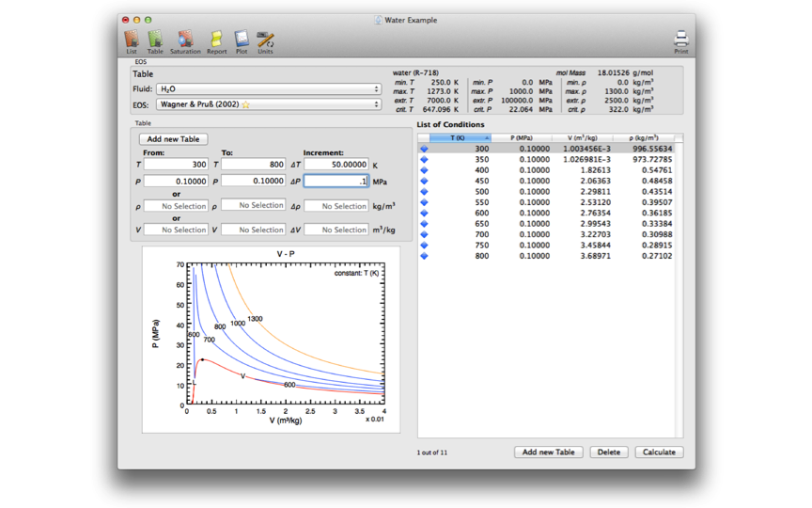
Task: Click the To ρ No Selection field
Action: (x=253, y=205)
